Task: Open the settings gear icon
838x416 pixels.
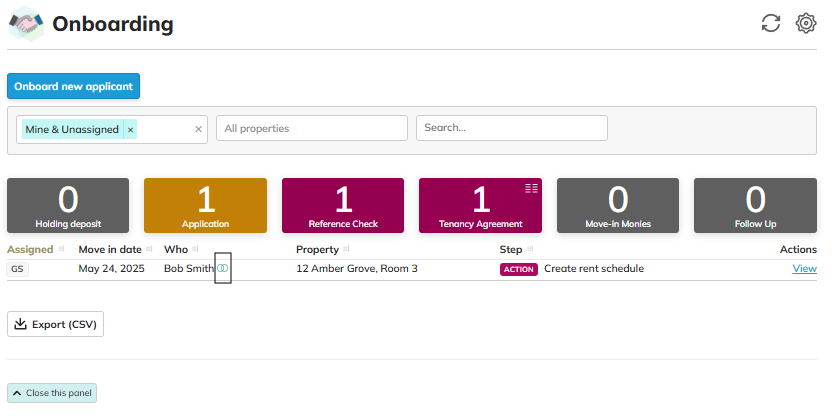Action: [806, 23]
